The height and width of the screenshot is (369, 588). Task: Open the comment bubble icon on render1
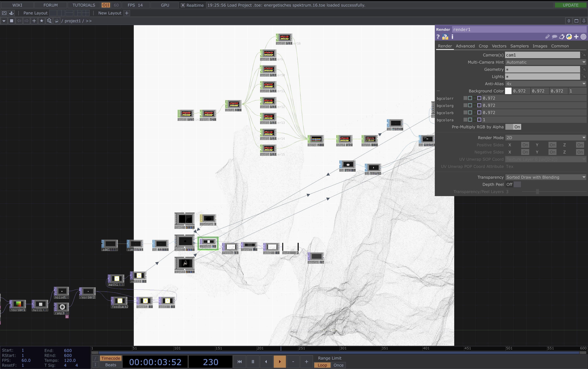(554, 37)
